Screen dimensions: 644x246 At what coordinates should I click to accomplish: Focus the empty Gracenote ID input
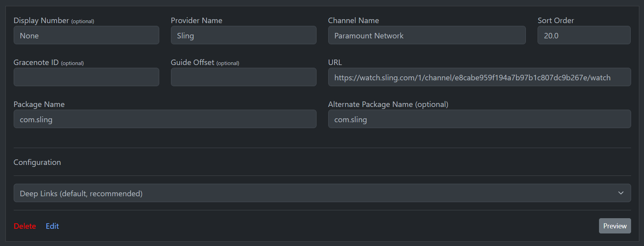[86, 77]
